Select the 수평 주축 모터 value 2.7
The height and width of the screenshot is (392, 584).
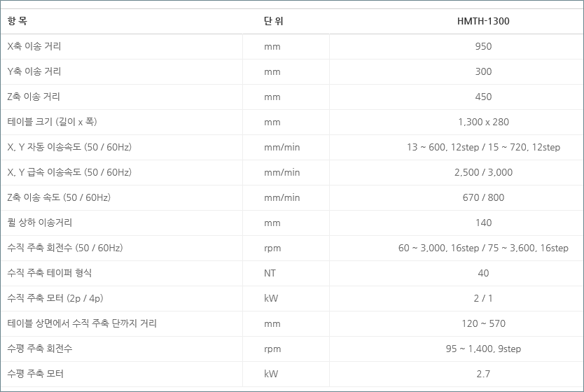pyautogui.click(x=483, y=374)
